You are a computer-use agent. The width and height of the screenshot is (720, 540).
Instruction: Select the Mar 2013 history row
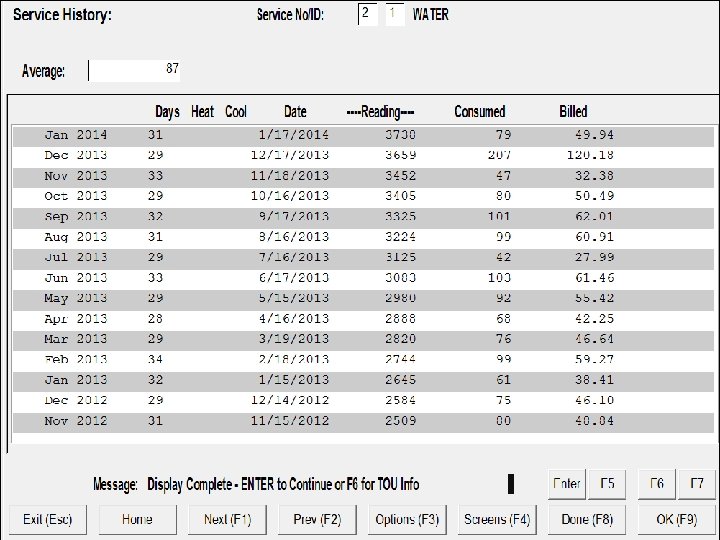pyautogui.click(x=363, y=340)
